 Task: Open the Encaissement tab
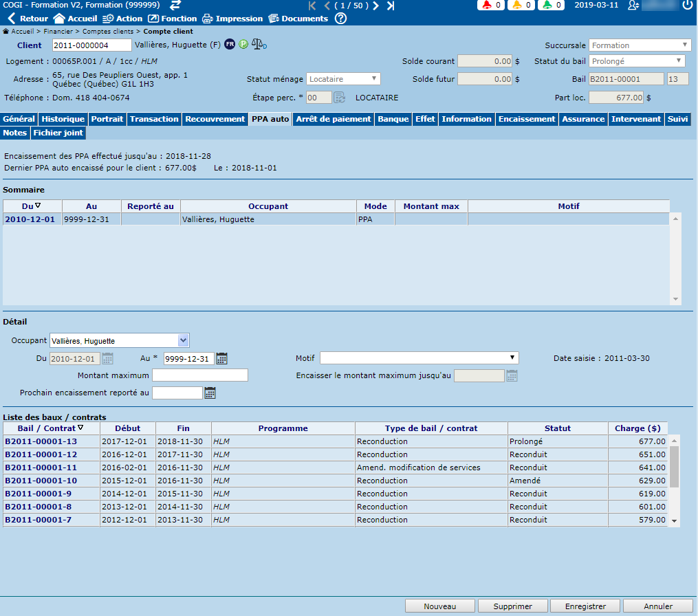pyautogui.click(x=527, y=119)
